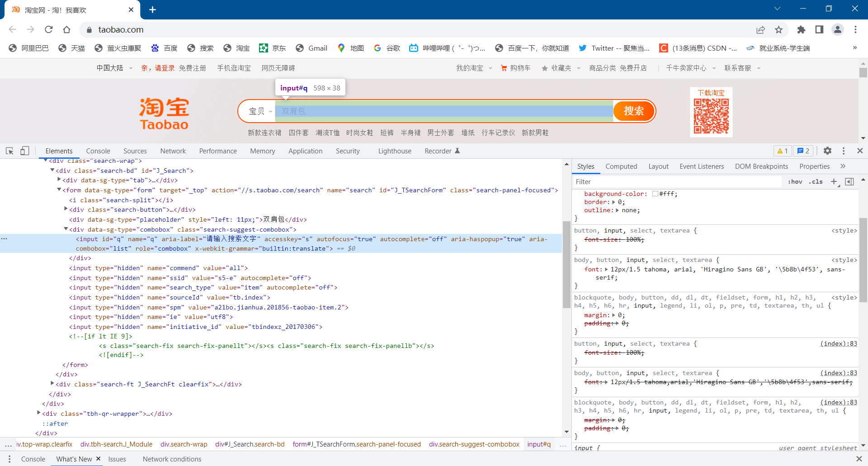Image resolution: width=868 pixels, height=466 pixels.
Task: Expand the div tbh-qr-wrapper node
Action: [x=38, y=413]
